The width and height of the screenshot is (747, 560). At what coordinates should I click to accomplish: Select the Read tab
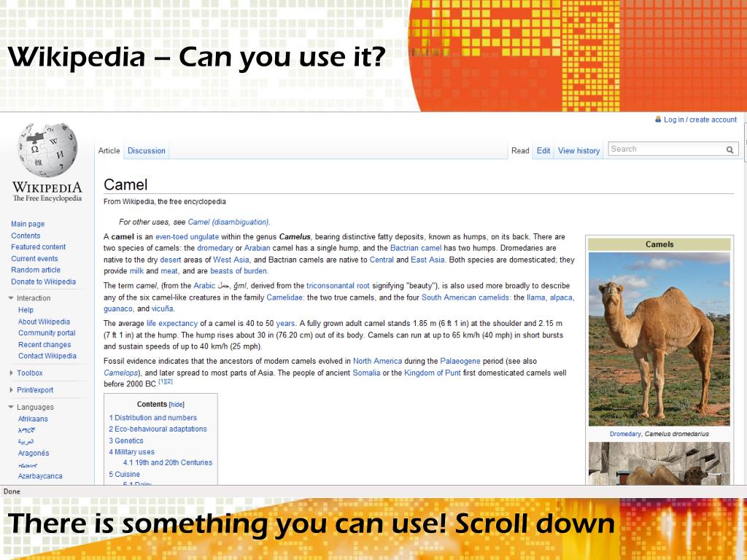(x=520, y=150)
